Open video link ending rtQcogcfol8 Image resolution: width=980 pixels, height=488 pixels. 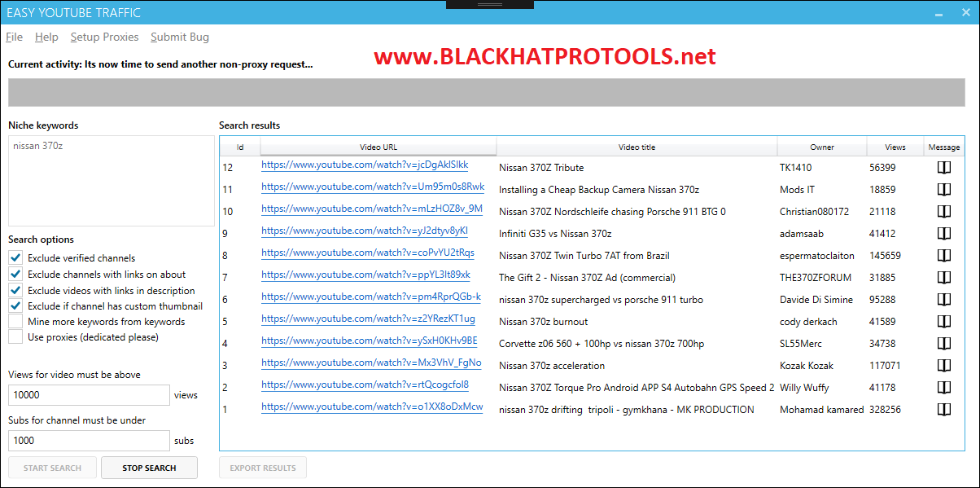pyautogui.click(x=365, y=385)
